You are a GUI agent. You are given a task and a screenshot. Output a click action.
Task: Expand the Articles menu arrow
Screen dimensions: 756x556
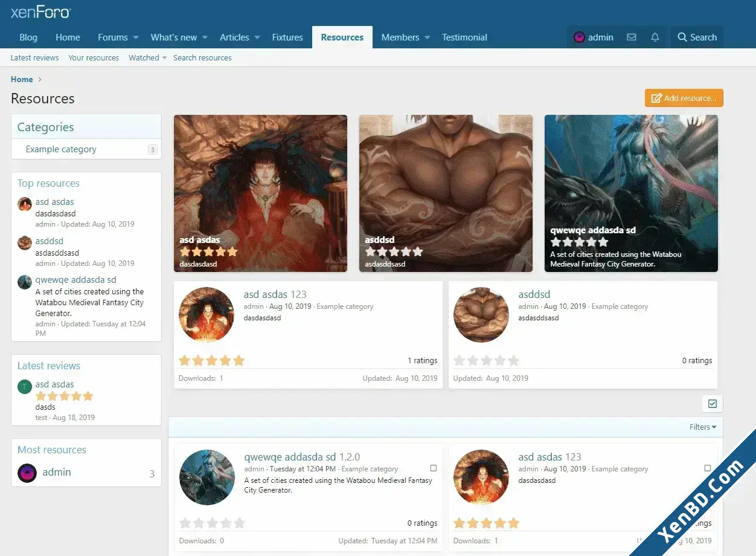[x=257, y=37]
